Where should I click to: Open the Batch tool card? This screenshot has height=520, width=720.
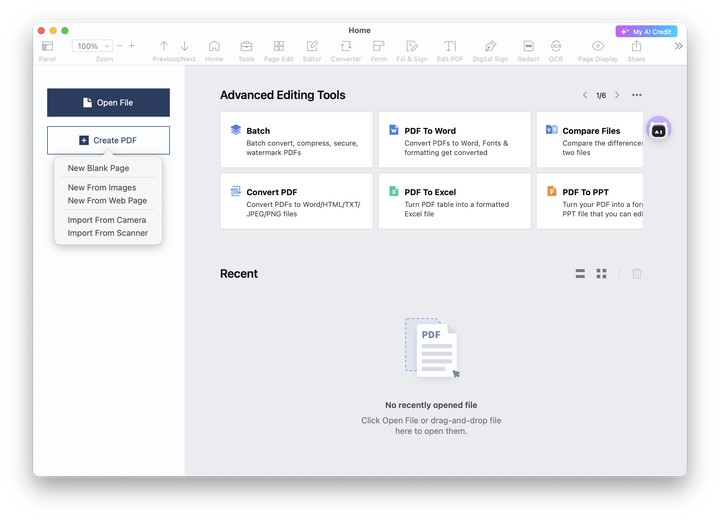(x=297, y=140)
